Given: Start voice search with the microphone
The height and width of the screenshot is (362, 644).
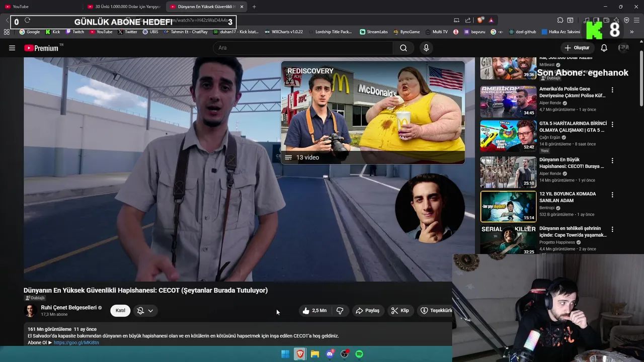Looking at the screenshot, I should [426, 48].
